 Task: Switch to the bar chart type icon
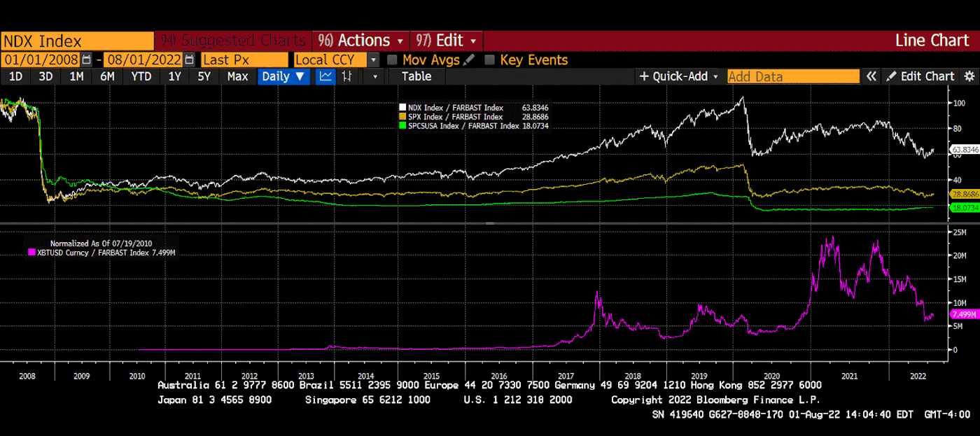click(x=346, y=76)
